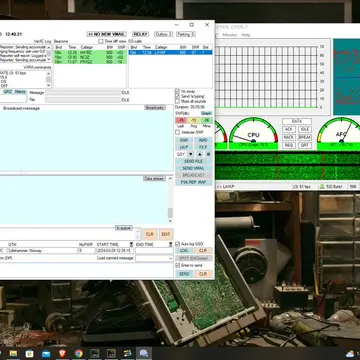Click the SEND VMAIL button
Viewport: 360px width, 360px height.
(x=194, y=169)
